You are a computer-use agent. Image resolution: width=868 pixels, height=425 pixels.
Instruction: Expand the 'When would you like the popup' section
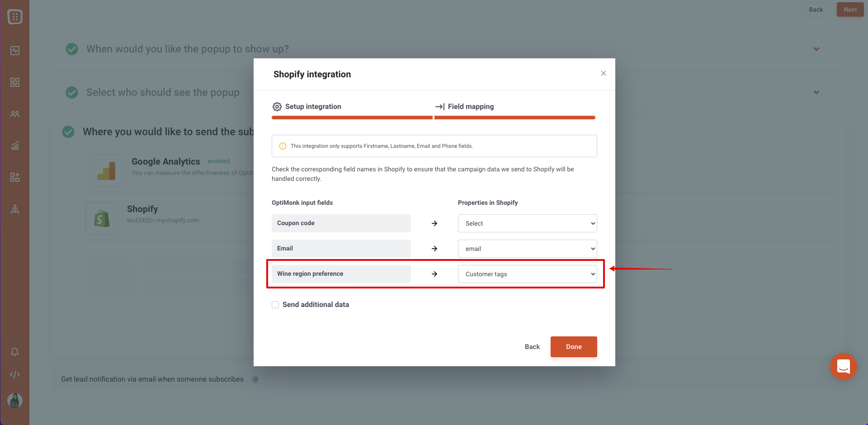(x=816, y=49)
